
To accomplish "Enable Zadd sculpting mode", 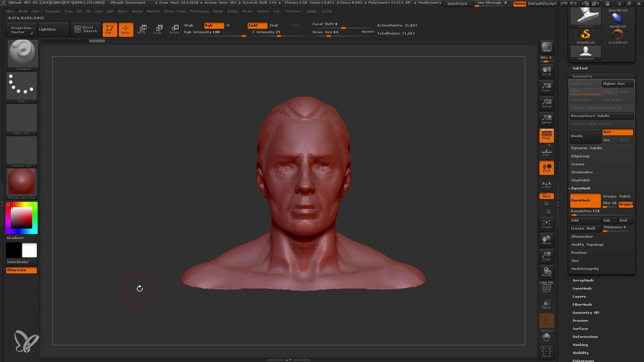I will [x=256, y=25].
